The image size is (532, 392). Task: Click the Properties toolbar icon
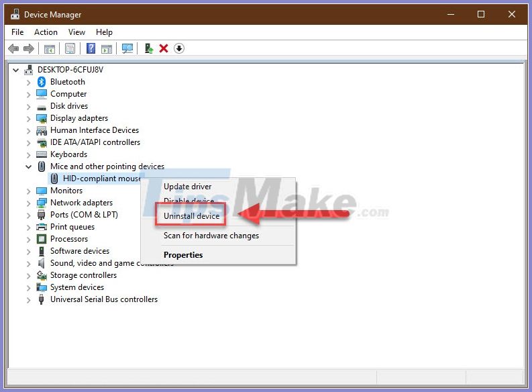[x=70, y=48]
